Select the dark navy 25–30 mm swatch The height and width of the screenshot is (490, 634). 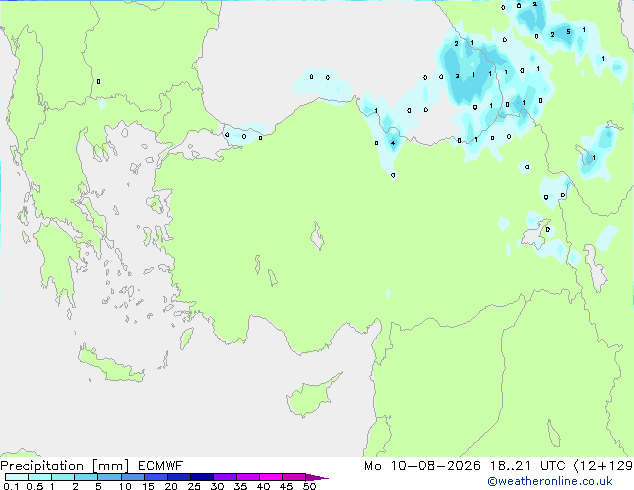click(x=201, y=477)
